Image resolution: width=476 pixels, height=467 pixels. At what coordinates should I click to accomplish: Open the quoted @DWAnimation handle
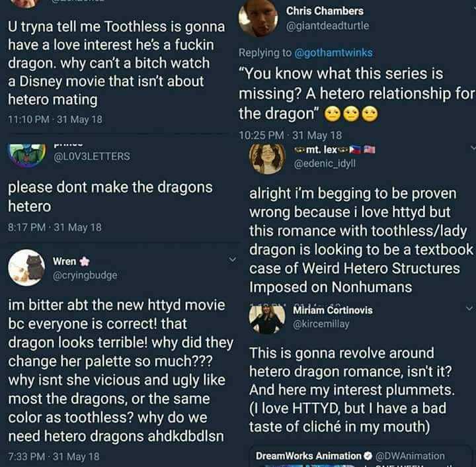point(410,456)
